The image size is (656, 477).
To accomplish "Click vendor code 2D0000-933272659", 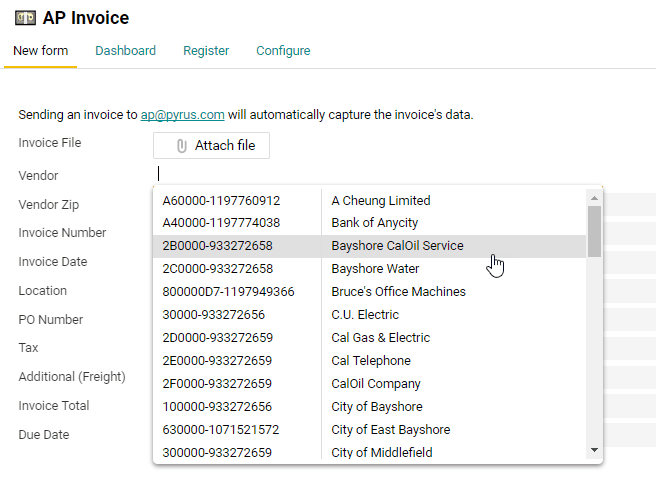I will coord(218,338).
